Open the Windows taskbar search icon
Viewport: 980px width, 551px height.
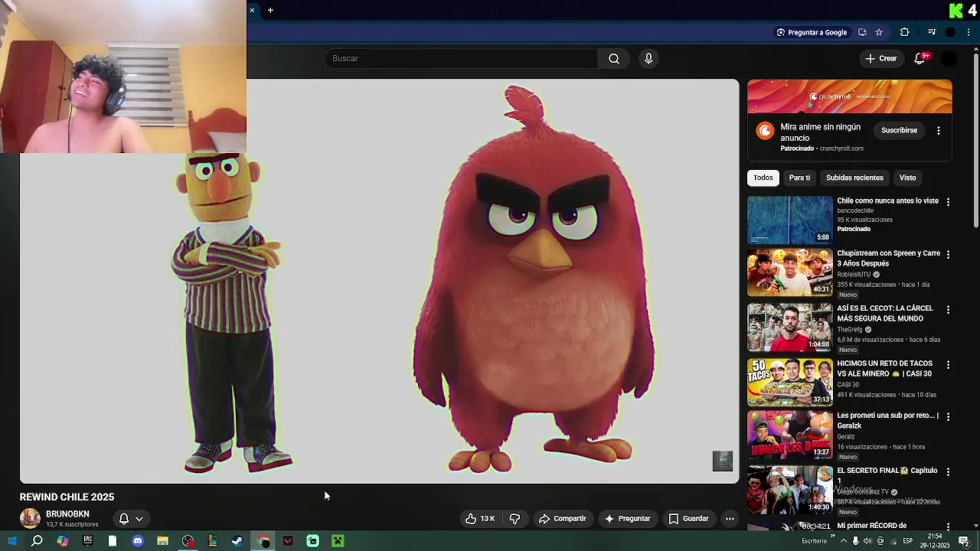pyautogui.click(x=37, y=541)
